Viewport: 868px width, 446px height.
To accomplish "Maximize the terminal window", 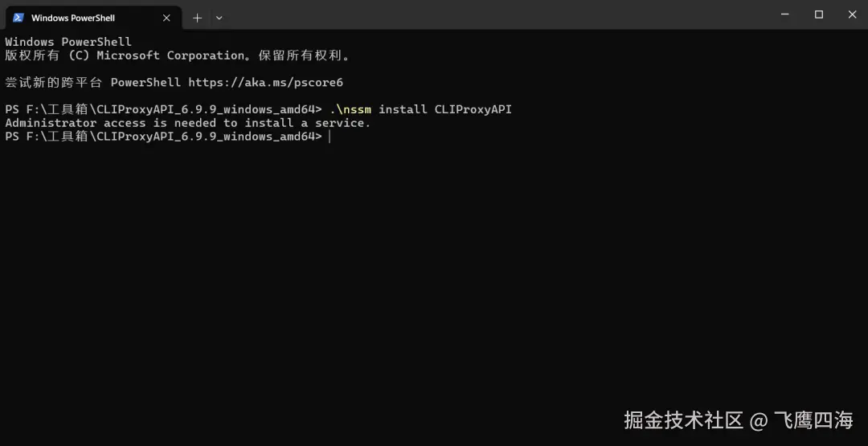I will click(x=819, y=14).
